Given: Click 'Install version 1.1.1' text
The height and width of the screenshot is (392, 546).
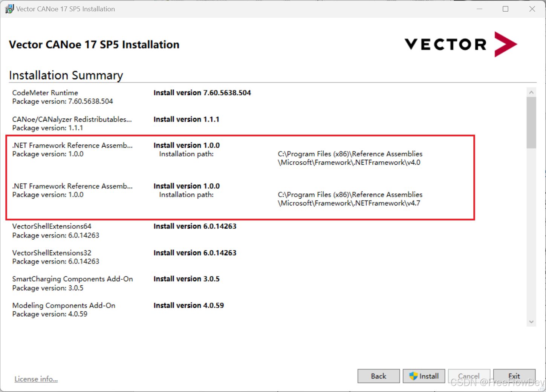Looking at the screenshot, I should pyautogui.click(x=186, y=119).
